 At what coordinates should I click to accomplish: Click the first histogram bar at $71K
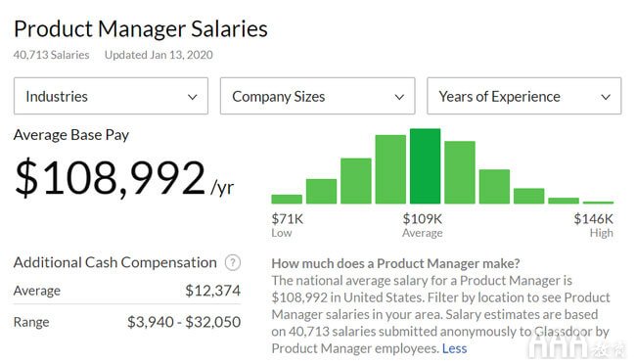287,200
